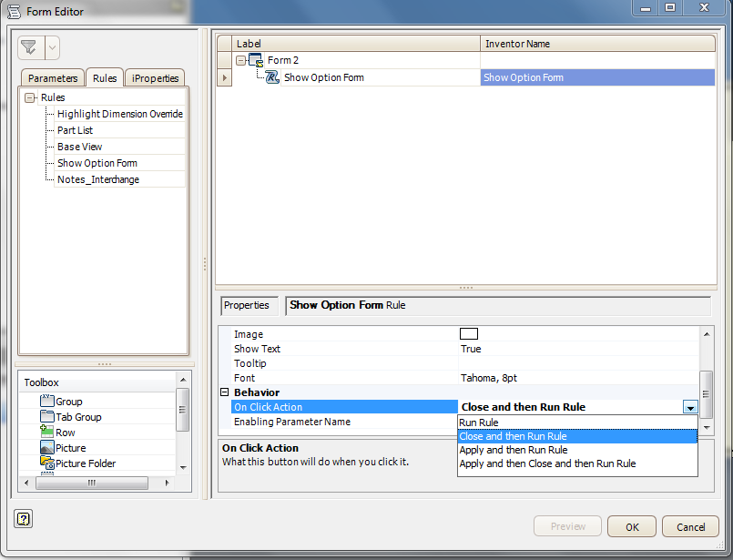Open the dropdown beside the filter icon
Image resolution: width=733 pixels, height=560 pixels.
point(53,46)
